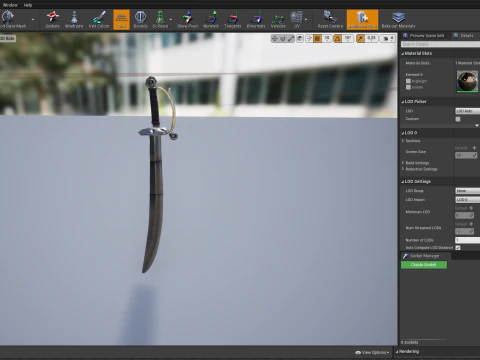Select the translate gizmo mode in the viewport
Screen dimensions: 480x360
(x=275, y=39)
